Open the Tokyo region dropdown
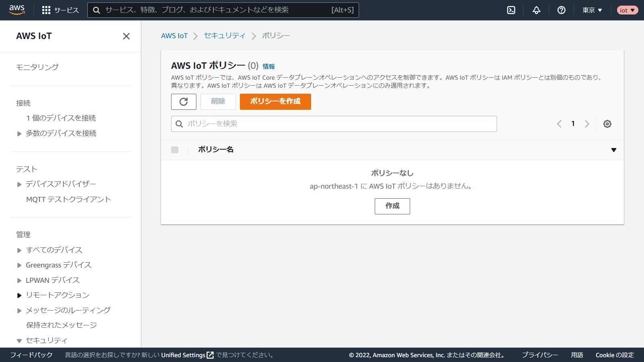Viewport: 644px width, 362px height. click(592, 10)
